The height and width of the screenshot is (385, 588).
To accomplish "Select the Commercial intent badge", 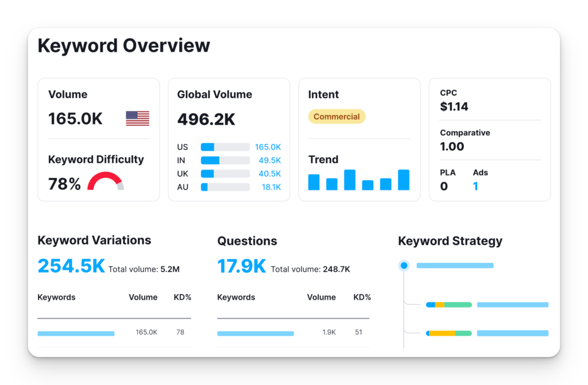I will click(336, 116).
